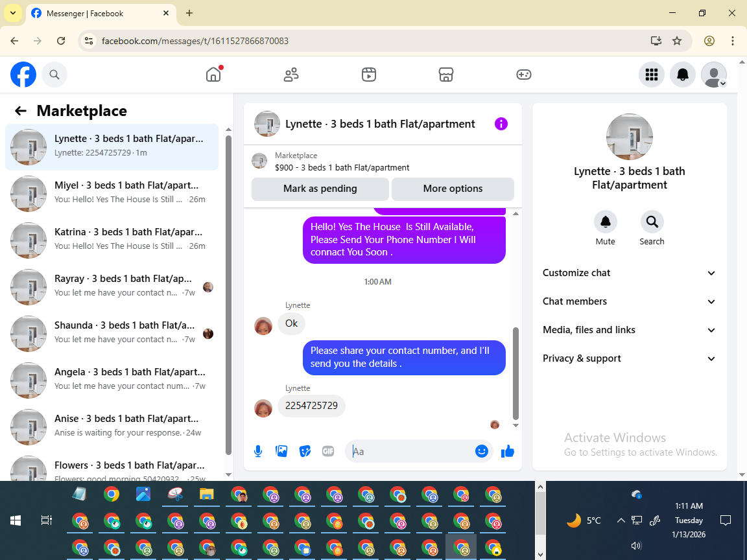Open Task View on the taskbar

(x=46, y=520)
